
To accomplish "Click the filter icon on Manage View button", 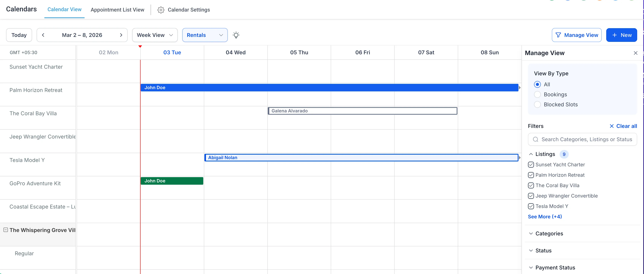I will click(x=558, y=35).
